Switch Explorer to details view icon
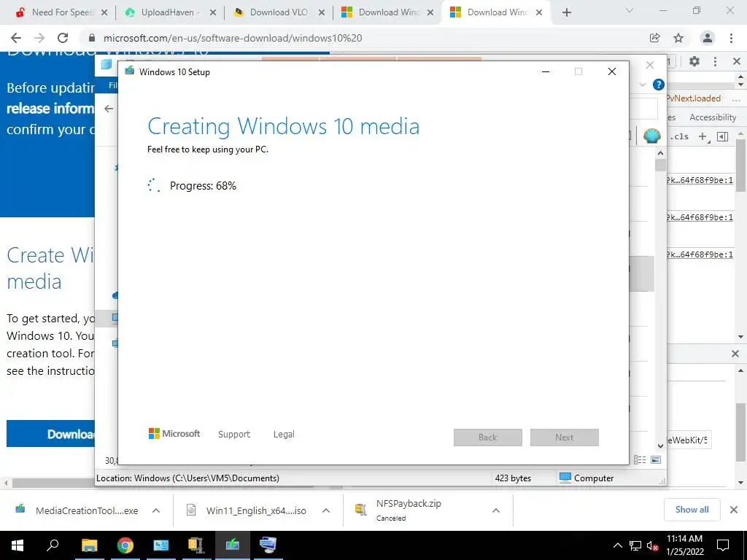This screenshot has width=747, height=560. tap(640, 459)
